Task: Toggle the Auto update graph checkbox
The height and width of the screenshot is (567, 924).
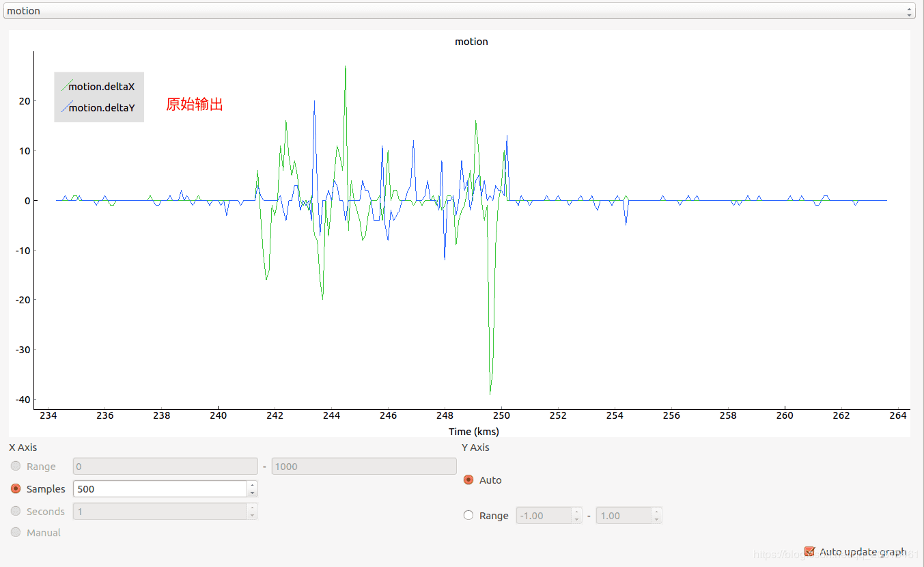Action: tap(810, 551)
